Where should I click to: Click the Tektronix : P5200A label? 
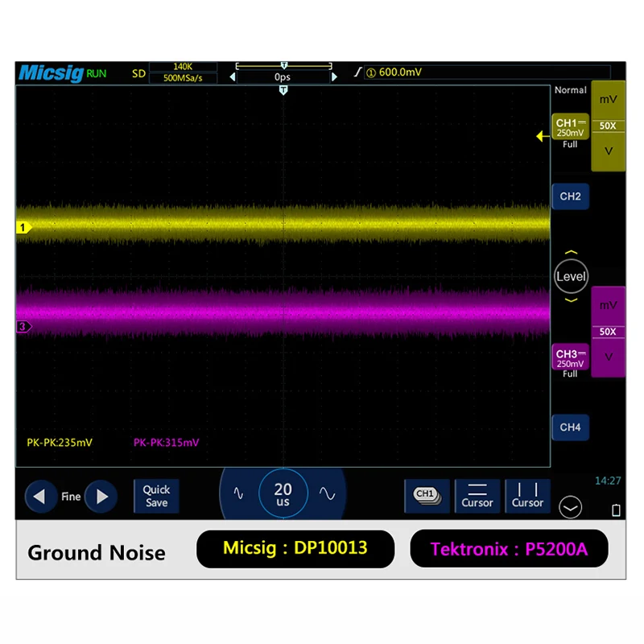coord(509,549)
